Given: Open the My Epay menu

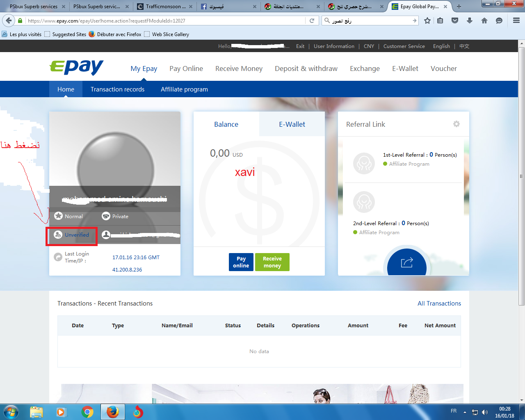Looking at the screenshot, I should tap(144, 68).
